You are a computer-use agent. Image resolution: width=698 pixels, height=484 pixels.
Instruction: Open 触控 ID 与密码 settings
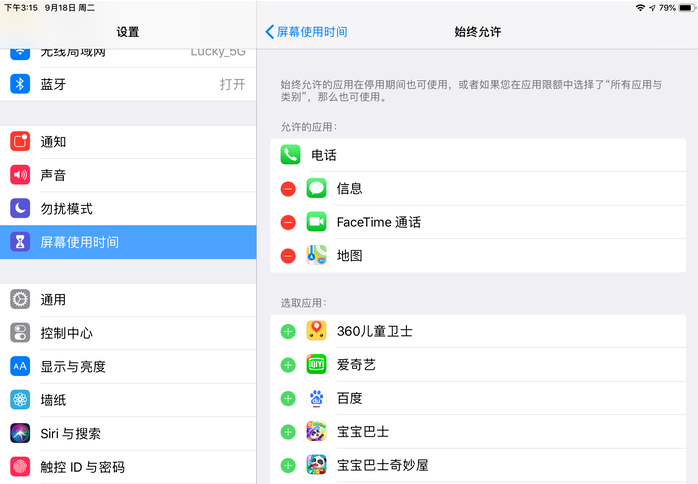[x=127, y=467]
